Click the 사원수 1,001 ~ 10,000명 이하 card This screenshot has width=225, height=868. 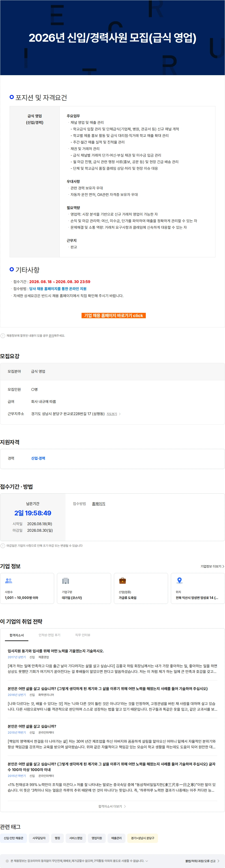tap(27, 588)
